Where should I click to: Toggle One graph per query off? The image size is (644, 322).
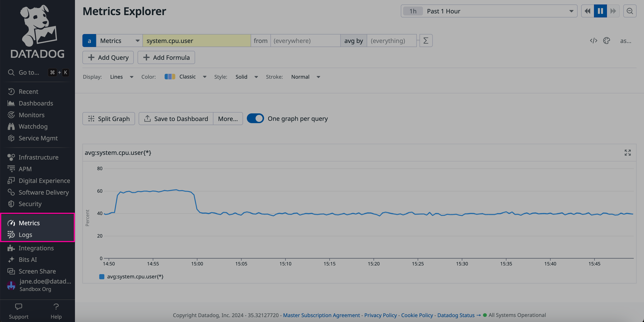(x=255, y=118)
